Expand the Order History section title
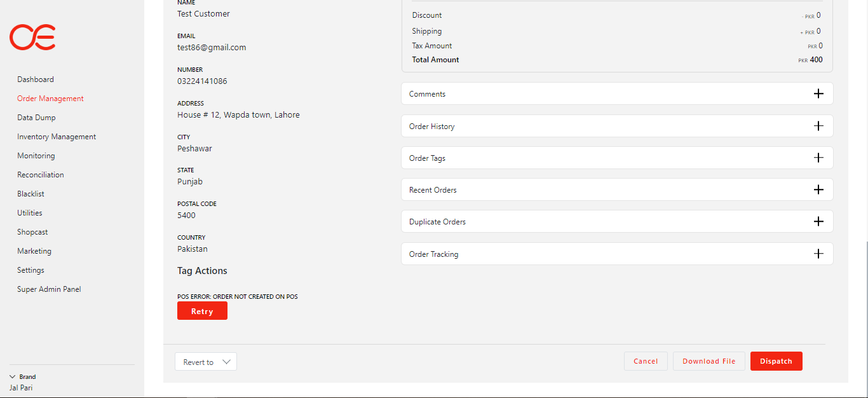 pyautogui.click(x=432, y=127)
